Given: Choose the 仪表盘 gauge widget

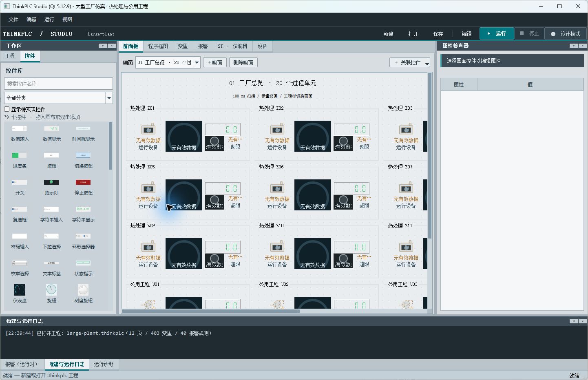Looking at the screenshot, I should 20,294.
